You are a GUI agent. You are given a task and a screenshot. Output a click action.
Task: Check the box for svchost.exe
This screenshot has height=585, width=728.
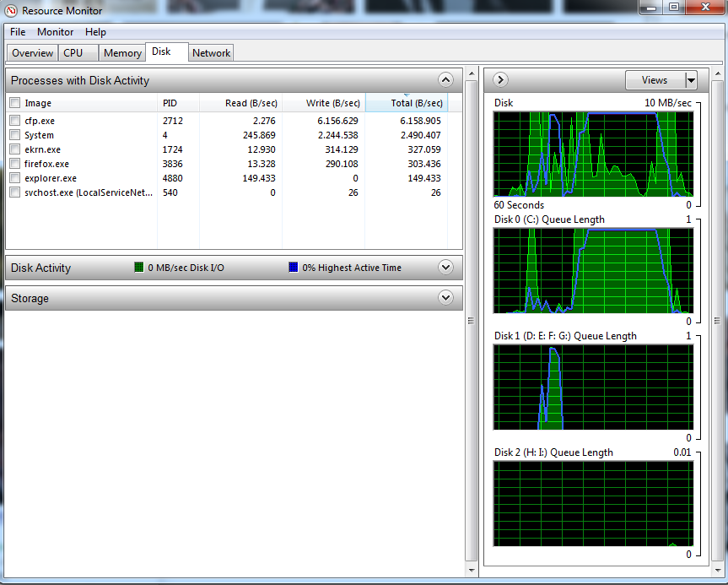click(x=15, y=192)
